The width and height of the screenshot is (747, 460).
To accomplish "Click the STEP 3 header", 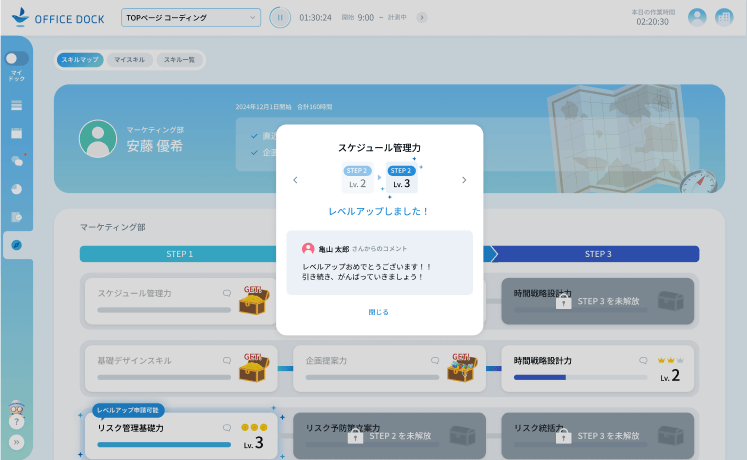I will [x=596, y=254].
